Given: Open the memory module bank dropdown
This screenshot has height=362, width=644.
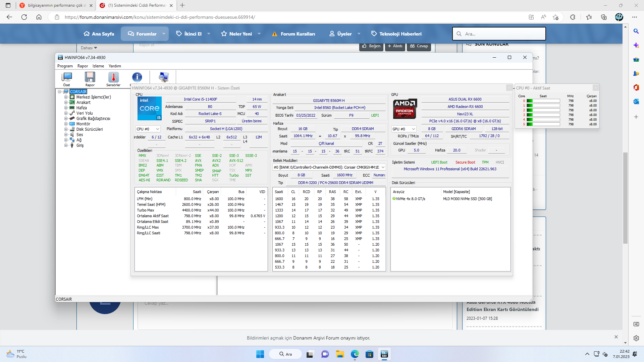Looking at the screenshot, I should (x=329, y=167).
